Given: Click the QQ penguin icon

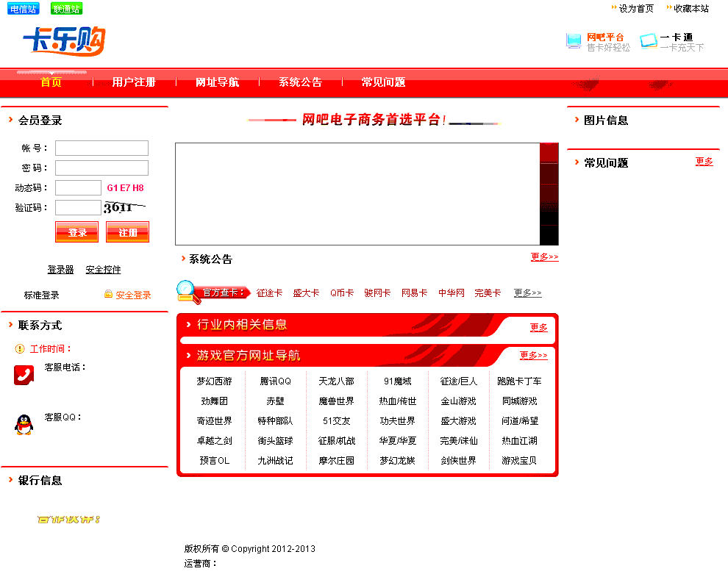Looking at the screenshot, I should [24, 425].
